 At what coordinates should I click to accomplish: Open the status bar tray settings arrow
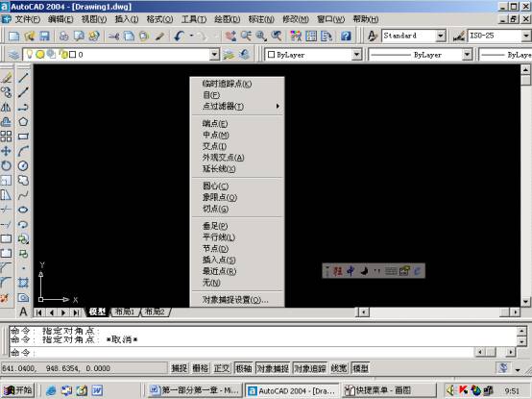(518, 370)
